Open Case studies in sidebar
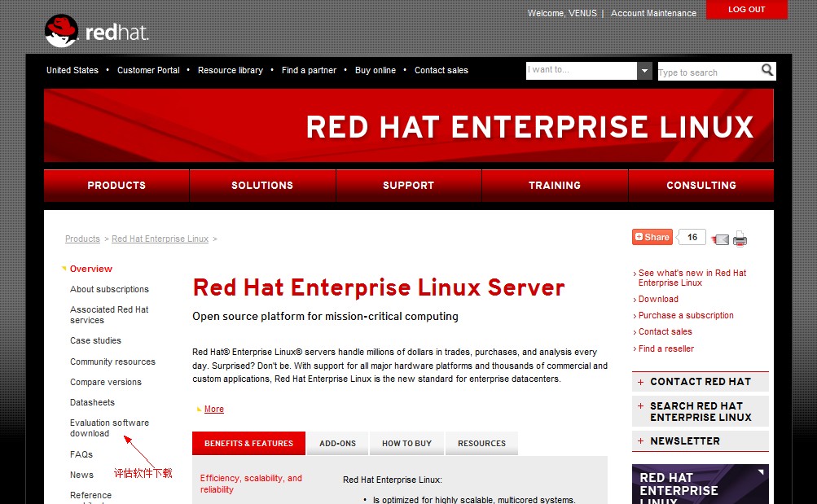This screenshot has width=817, height=504. [95, 340]
